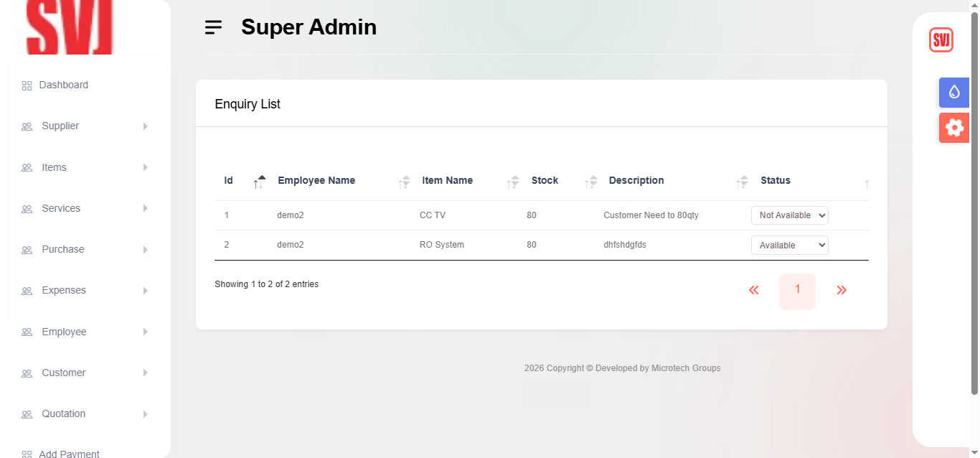Sort the table by Stock column
Viewport: 980px width, 458px height.
coord(591,182)
